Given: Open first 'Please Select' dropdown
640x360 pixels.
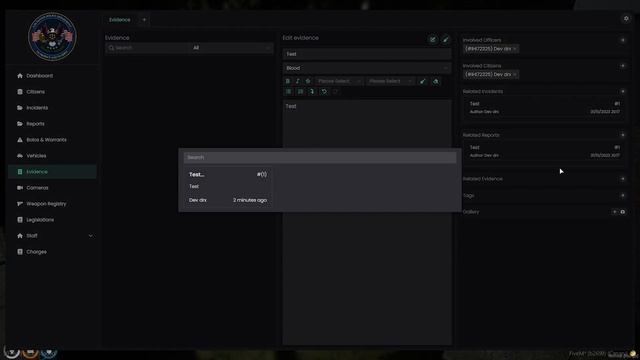Looking at the screenshot, I should 339,81.
